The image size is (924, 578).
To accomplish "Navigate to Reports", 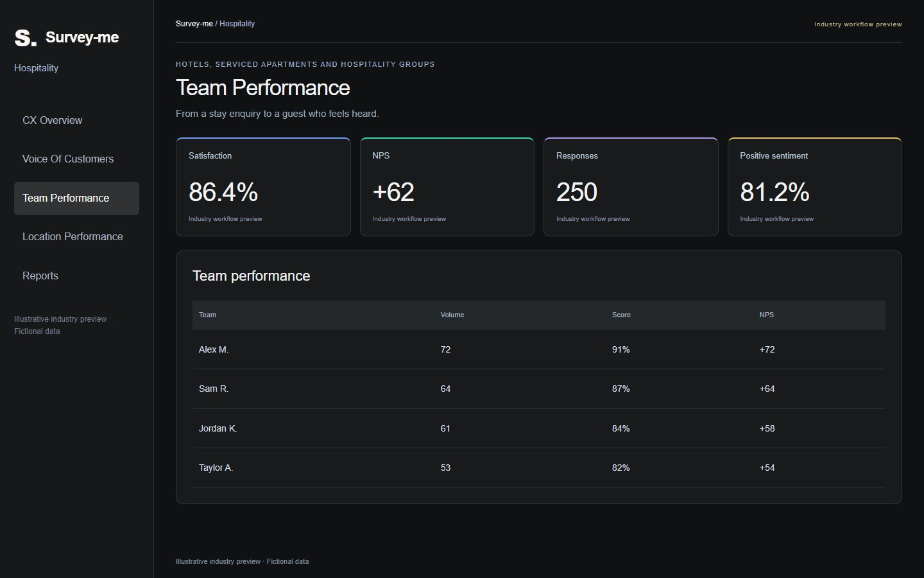I will click(x=76, y=276).
